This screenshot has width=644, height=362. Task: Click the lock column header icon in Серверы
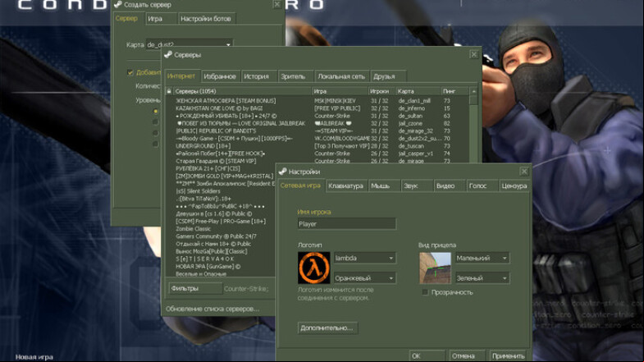(x=169, y=91)
